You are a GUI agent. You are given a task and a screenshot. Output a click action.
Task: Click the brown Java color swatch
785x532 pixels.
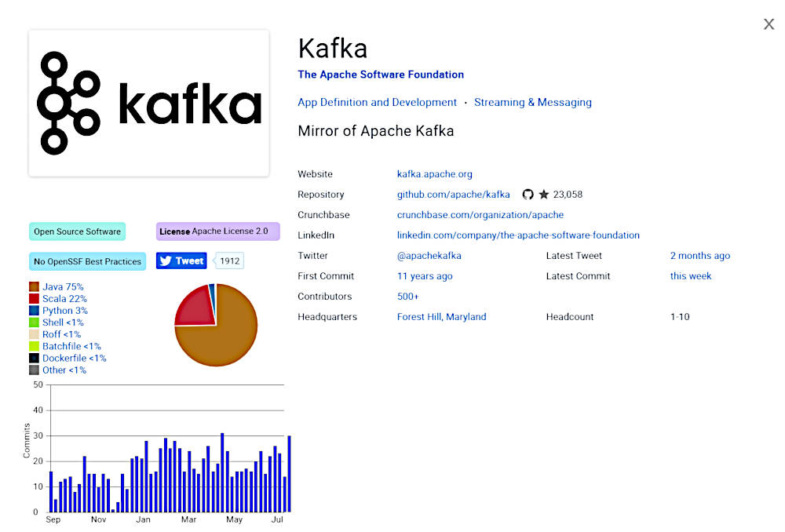click(x=34, y=286)
